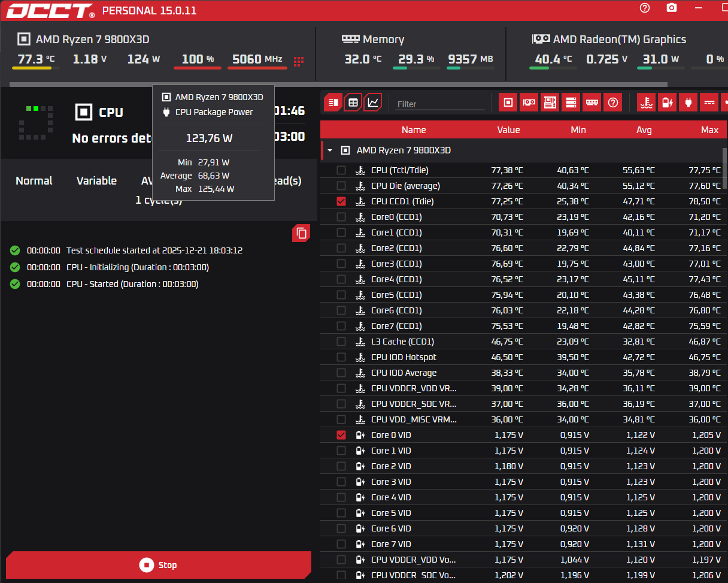Enable the Core4 (CCD1) checkbox

[341, 279]
